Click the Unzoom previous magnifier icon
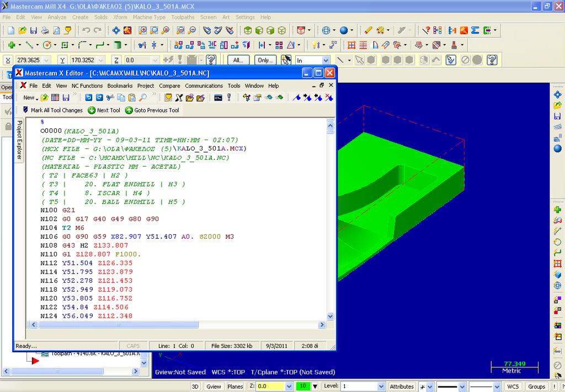Screen dimensions: 565x392 pos(181,30)
